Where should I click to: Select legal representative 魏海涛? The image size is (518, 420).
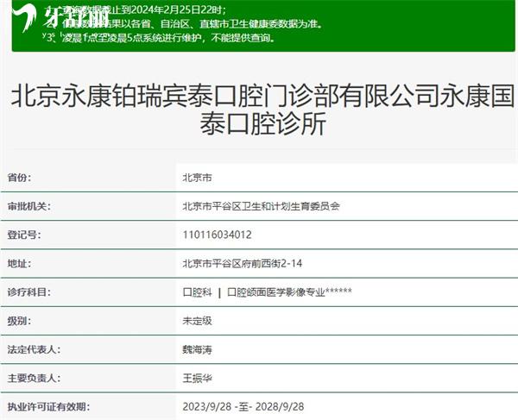click(x=197, y=349)
